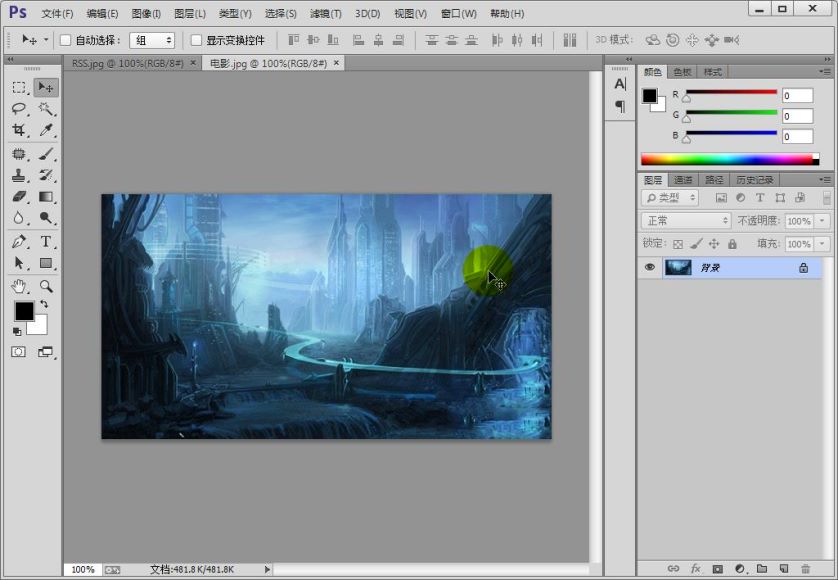Select the Rectangular Marquee tool

click(19, 87)
